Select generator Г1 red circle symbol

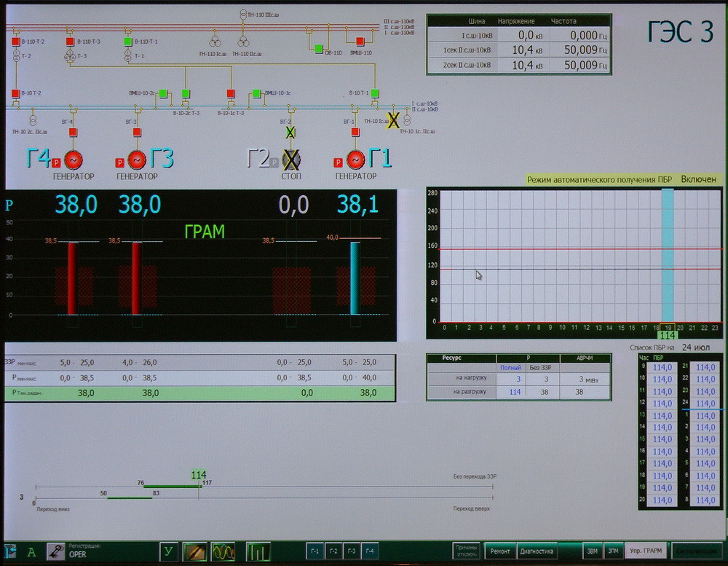(x=356, y=160)
